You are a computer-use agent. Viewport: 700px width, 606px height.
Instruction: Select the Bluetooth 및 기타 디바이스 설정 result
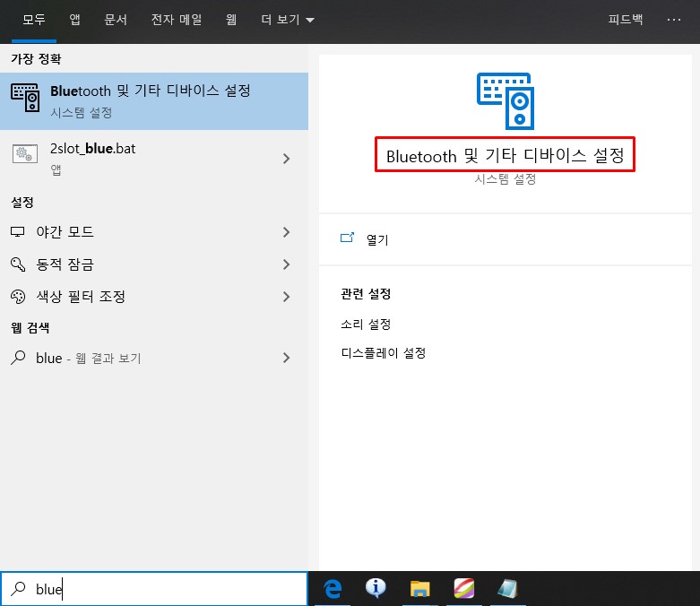(154, 101)
